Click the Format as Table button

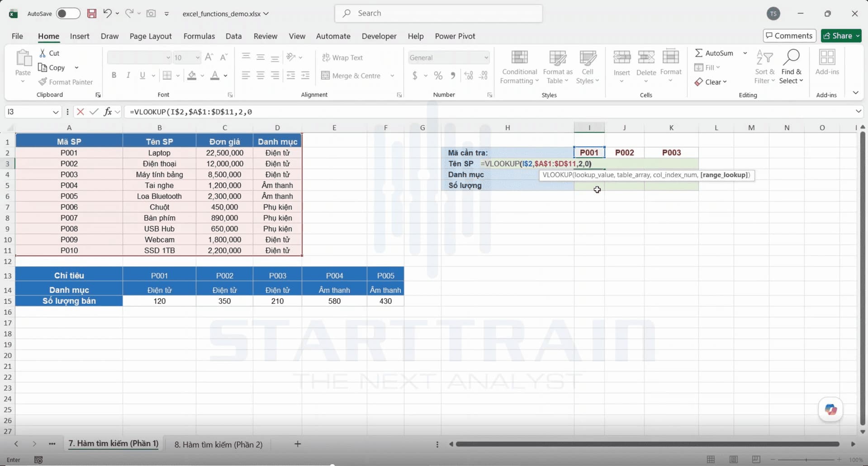[x=557, y=67]
